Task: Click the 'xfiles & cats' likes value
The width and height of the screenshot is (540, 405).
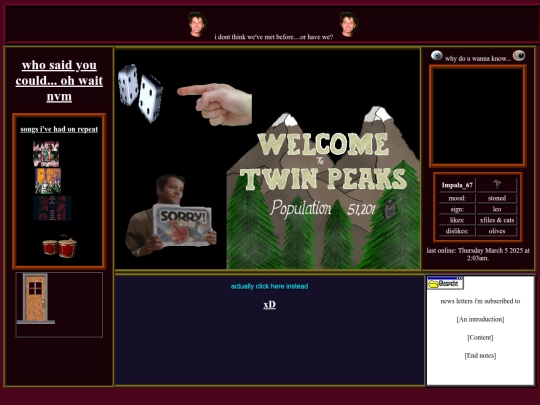Action: coord(497,220)
